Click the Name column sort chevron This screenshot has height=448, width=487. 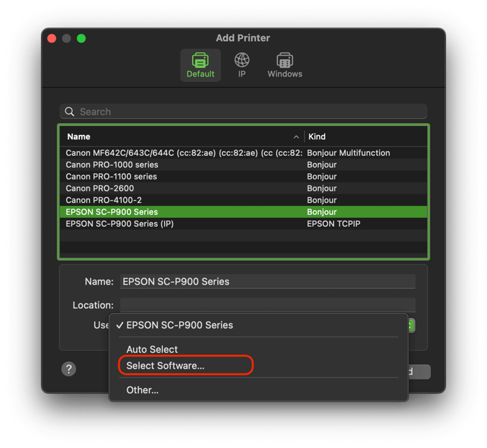[x=296, y=137]
